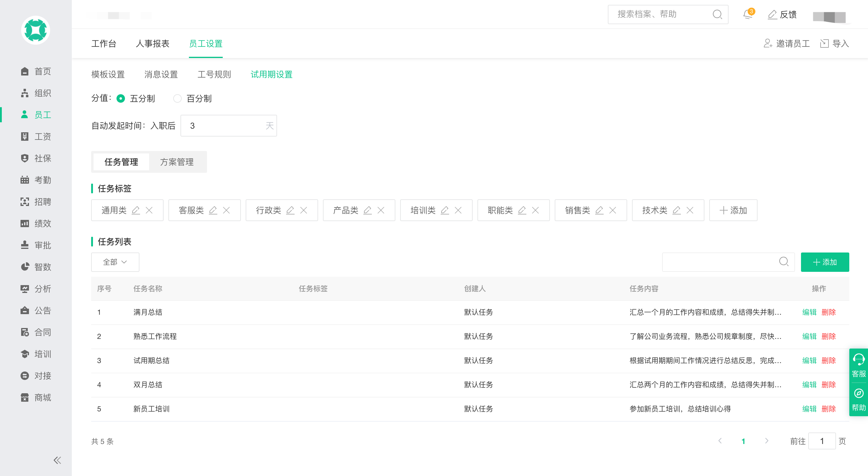Select the 百分制 radio button
The image size is (868, 476).
coord(177,98)
